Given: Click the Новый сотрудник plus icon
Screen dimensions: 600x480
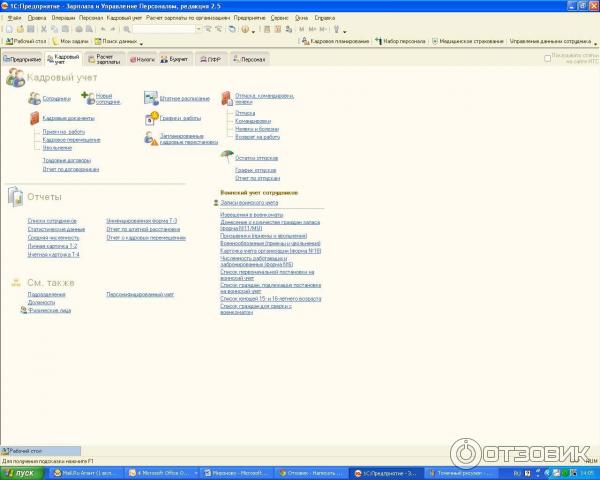Looking at the screenshot, I should coord(87,98).
